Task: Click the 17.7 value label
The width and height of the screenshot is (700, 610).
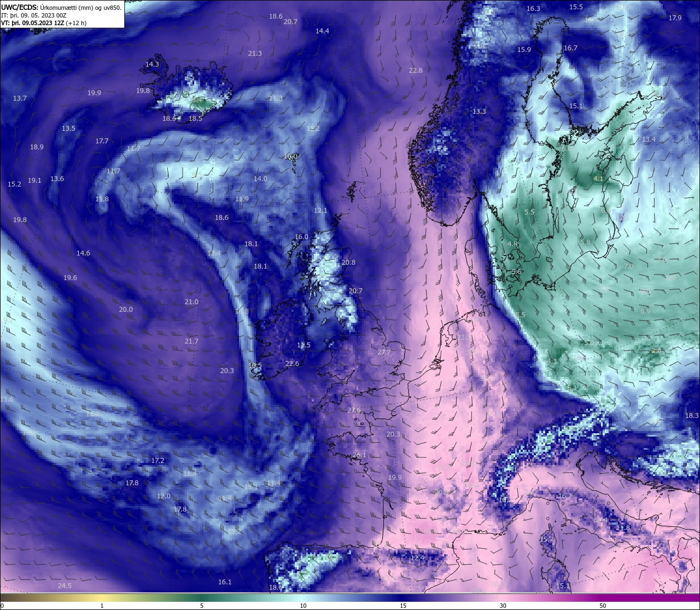Action: (102, 141)
